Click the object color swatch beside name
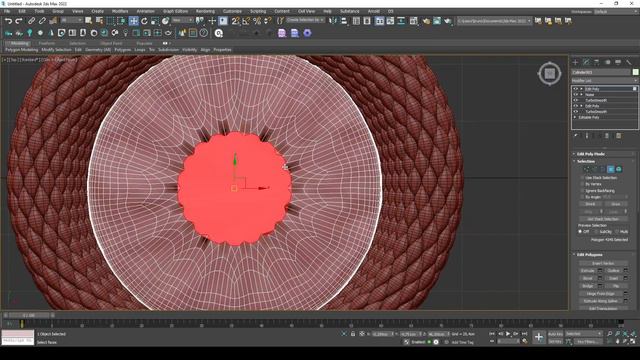This screenshot has height=360, width=640. tap(635, 72)
